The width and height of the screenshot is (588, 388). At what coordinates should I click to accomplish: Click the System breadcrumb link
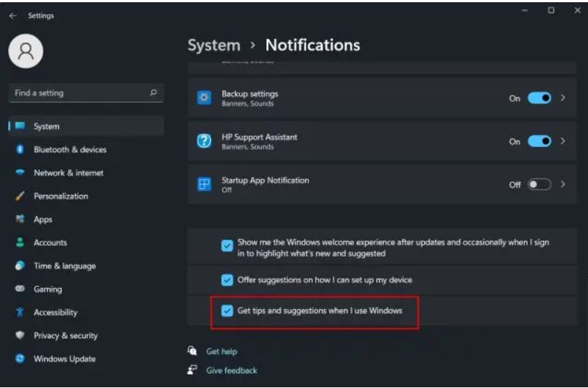click(x=213, y=46)
